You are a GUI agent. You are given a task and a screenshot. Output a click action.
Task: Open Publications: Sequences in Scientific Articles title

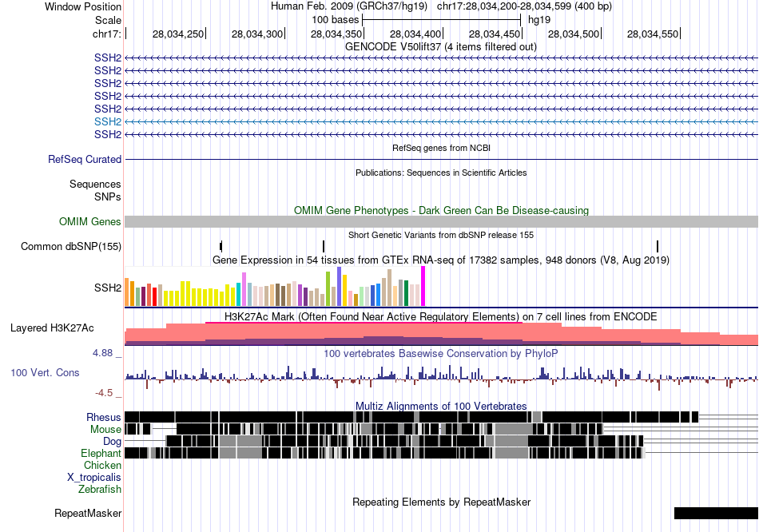coord(441,173)
